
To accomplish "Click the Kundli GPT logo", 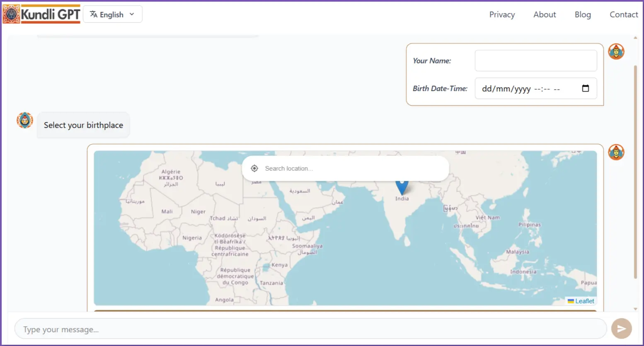I will click(41, 14).
